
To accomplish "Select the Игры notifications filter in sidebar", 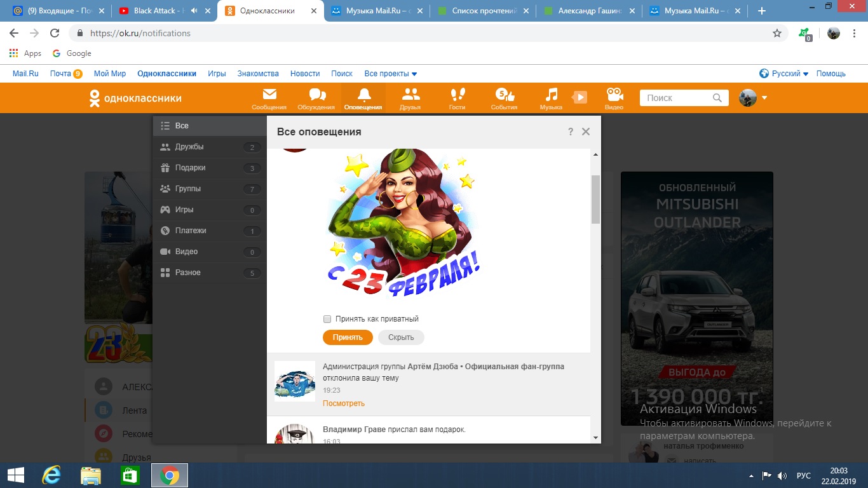I will pos(210,210).
